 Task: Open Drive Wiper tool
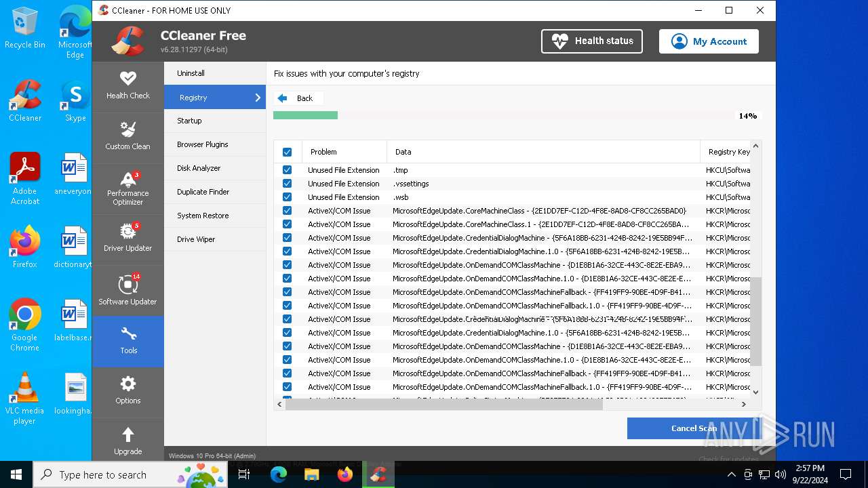click(215, 239)
